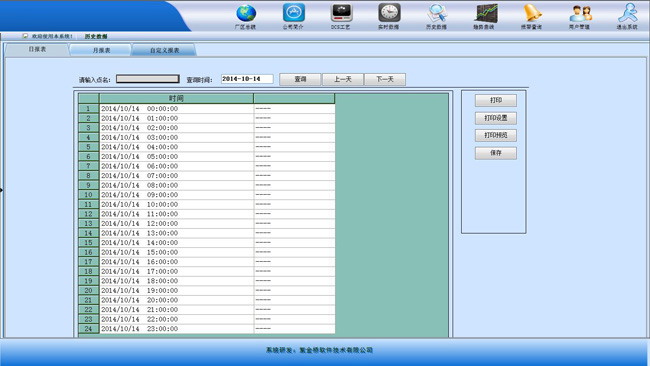Click the 上一天 previous day button

[343, 79]
